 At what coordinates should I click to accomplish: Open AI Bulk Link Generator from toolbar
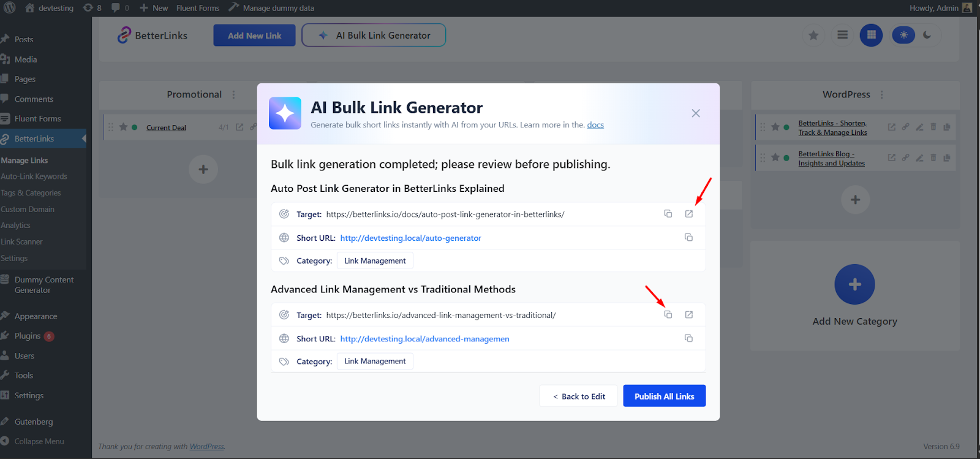pyautogui.click(x=374, y=36)
